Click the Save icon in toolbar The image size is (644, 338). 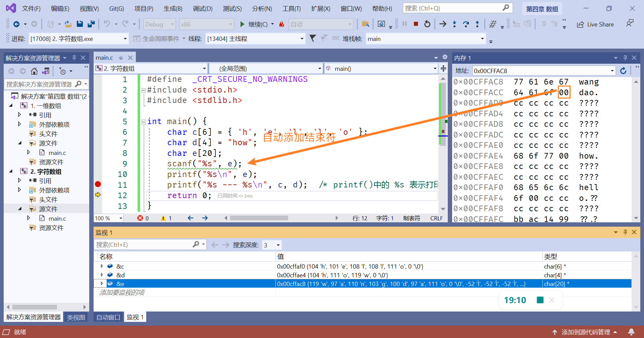[x=79, y=24]
